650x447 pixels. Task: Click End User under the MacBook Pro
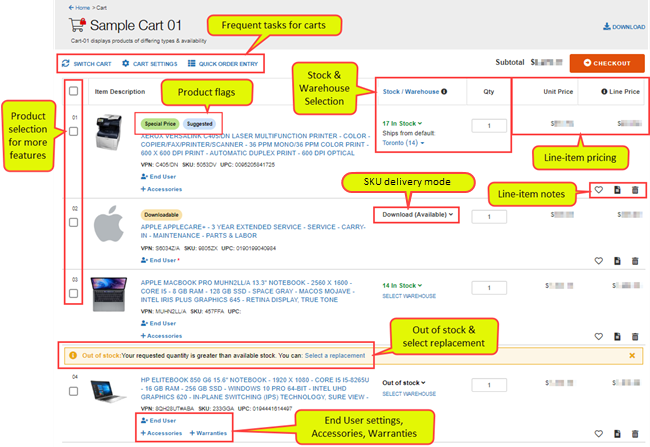[158, 323]
